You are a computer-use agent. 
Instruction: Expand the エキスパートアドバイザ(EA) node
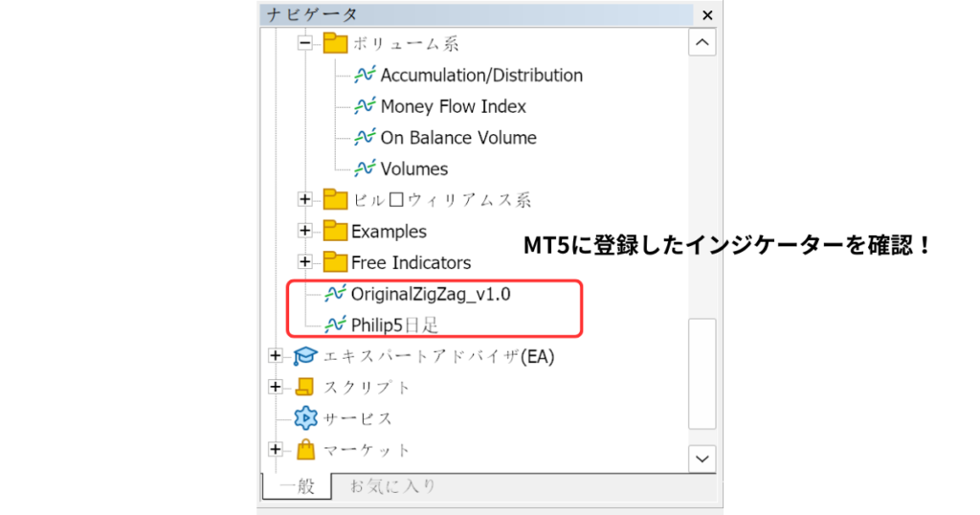275,356
